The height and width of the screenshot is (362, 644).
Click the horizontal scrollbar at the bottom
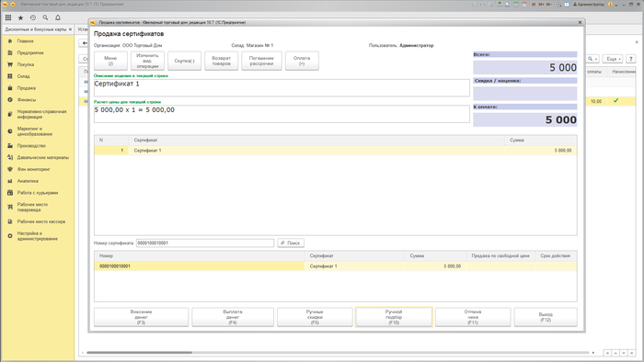(140, 353)
